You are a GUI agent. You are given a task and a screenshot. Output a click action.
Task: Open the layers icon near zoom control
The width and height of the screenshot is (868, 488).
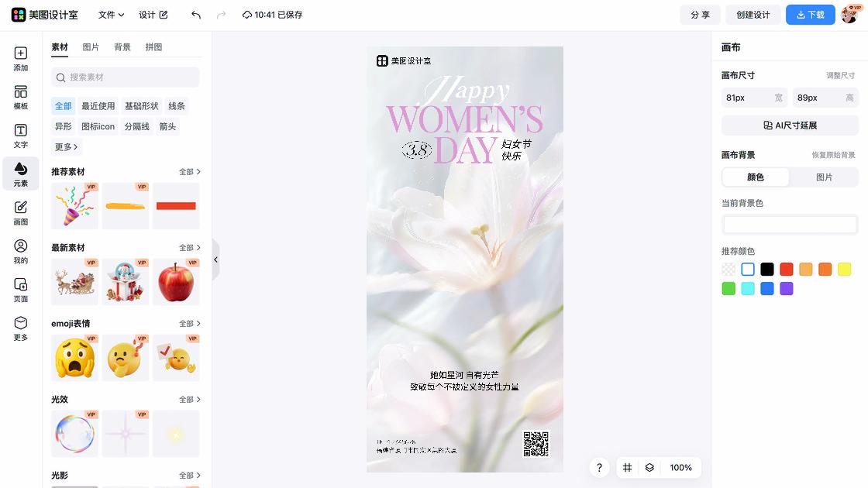649,468
